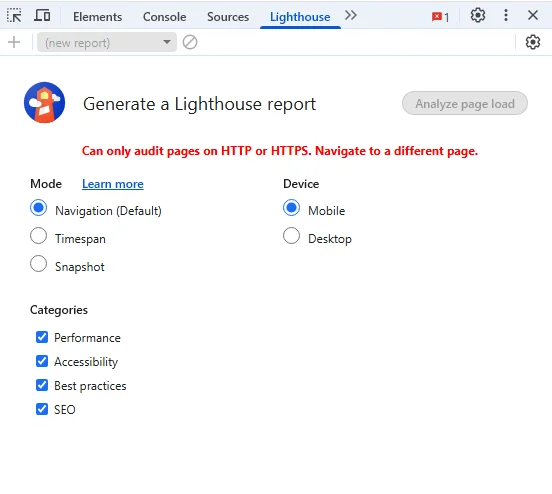
Task: Uncheck the Accessibility category
Action: 42,361
